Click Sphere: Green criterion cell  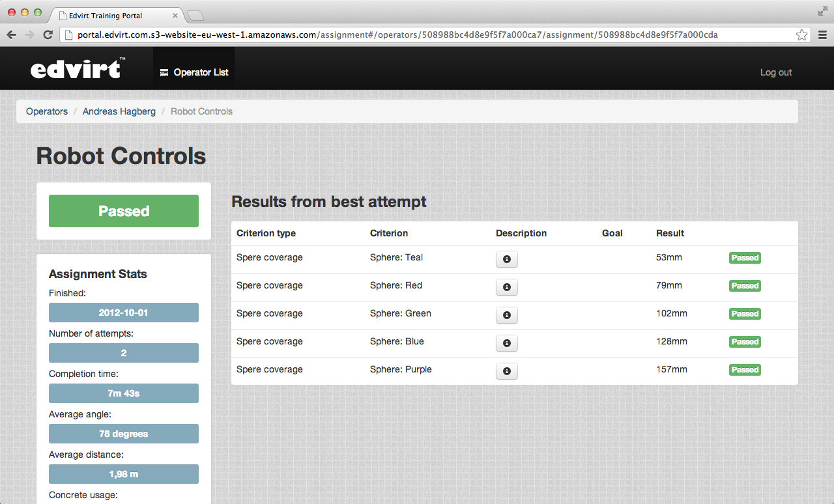pyautogui.click(x=401, y=313)
